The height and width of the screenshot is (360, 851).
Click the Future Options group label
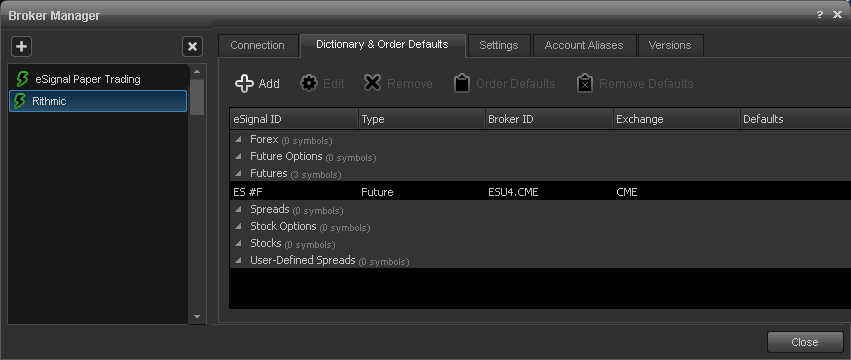click(286, 156)
